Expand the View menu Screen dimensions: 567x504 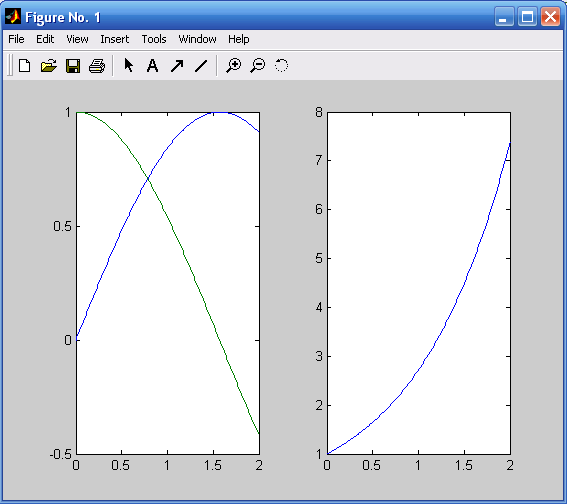coord(77,39)
